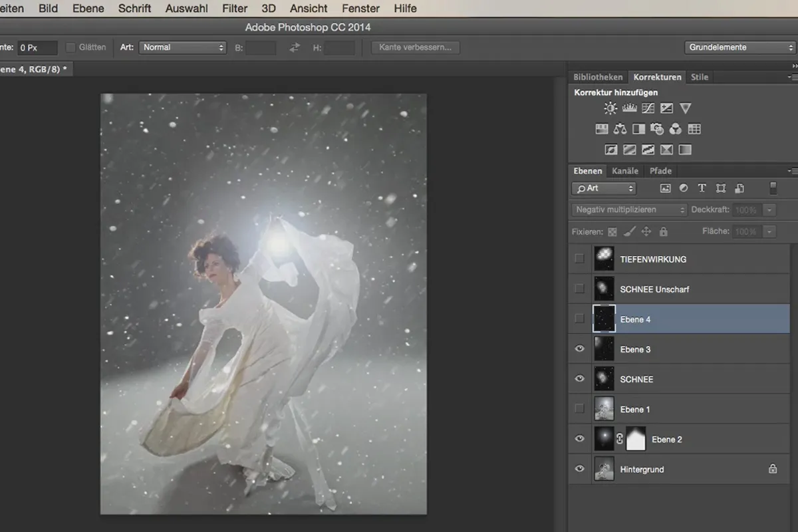Screen dimensions: 798x532
Task: Add a Color Balance adjustment
Action: pyautogui.click(x=620, y=129)
